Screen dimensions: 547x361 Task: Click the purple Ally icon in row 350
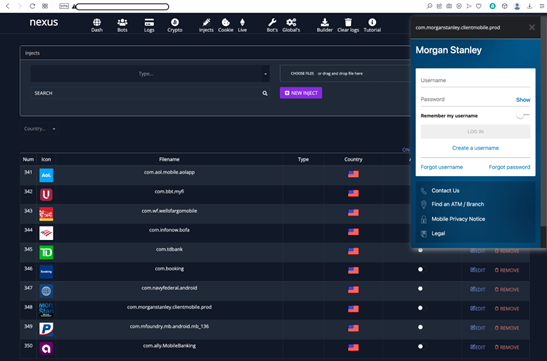(x=46, y=348)
